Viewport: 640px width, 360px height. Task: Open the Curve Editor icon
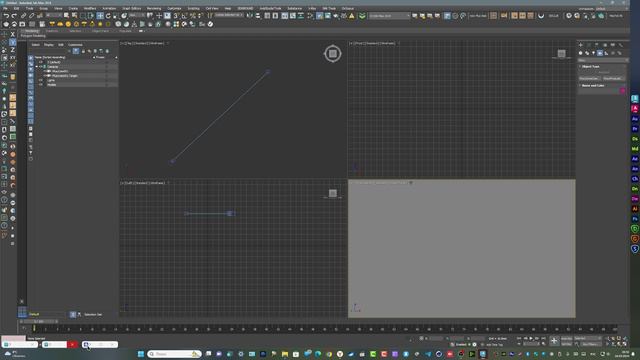click(293, 16)
